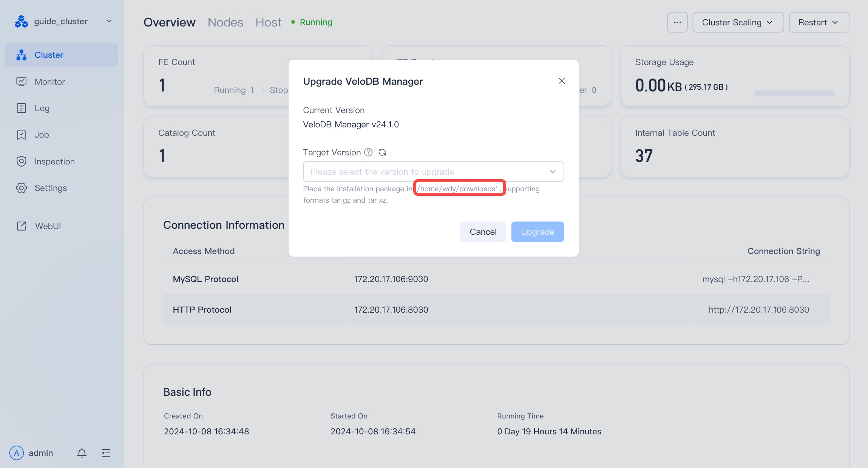Open the Settings sidebar item
Image resolution: width=868 pixels, height=468 pixels.
tap(61, 188)
